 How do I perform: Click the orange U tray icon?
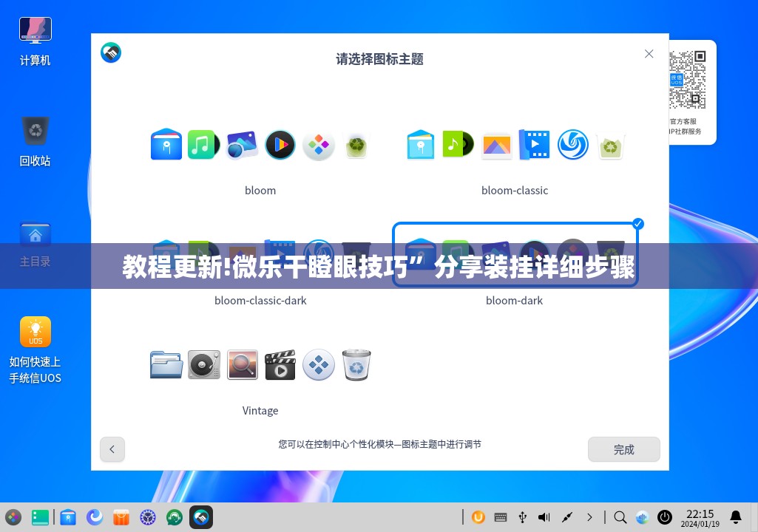pyautogui.click(x=478, y=517)
